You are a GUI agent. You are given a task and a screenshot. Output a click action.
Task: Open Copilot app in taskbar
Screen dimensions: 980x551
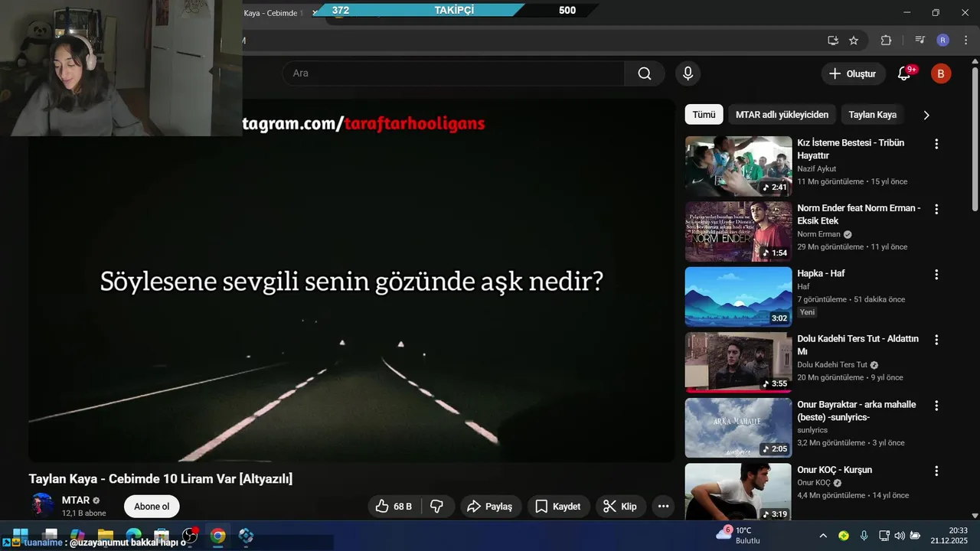tap(77, 536)
